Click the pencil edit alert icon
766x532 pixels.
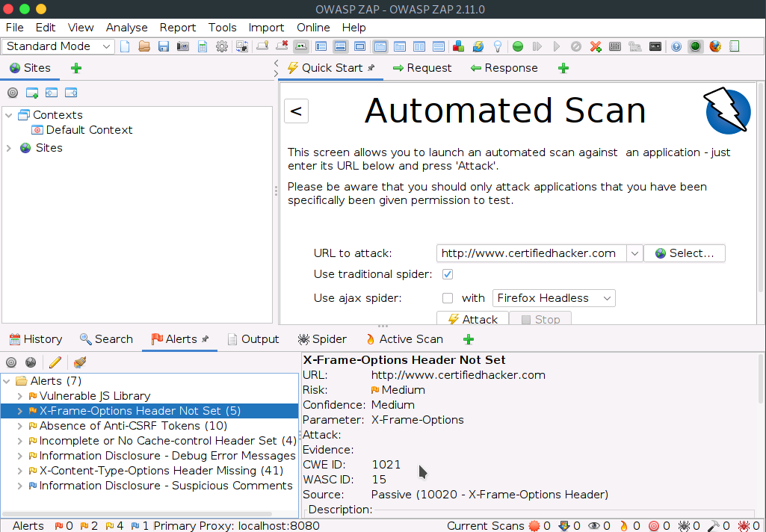click(55, 362)
